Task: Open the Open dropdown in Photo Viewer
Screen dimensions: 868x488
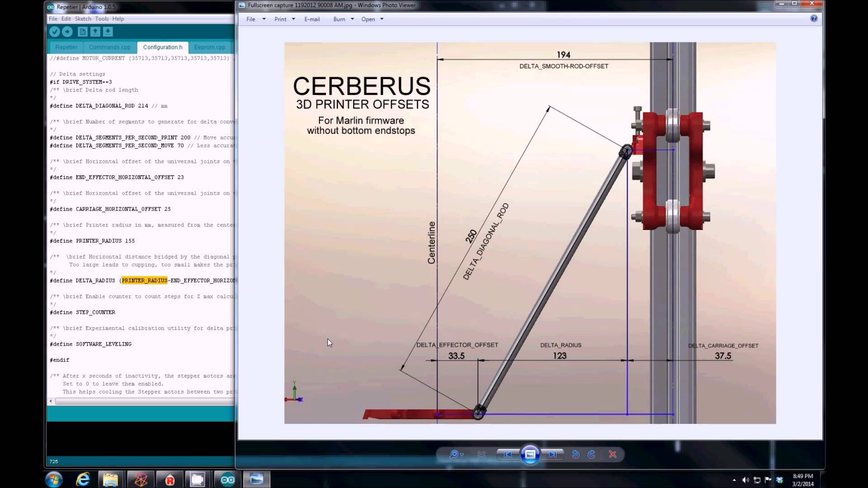Action: [372, 19]
